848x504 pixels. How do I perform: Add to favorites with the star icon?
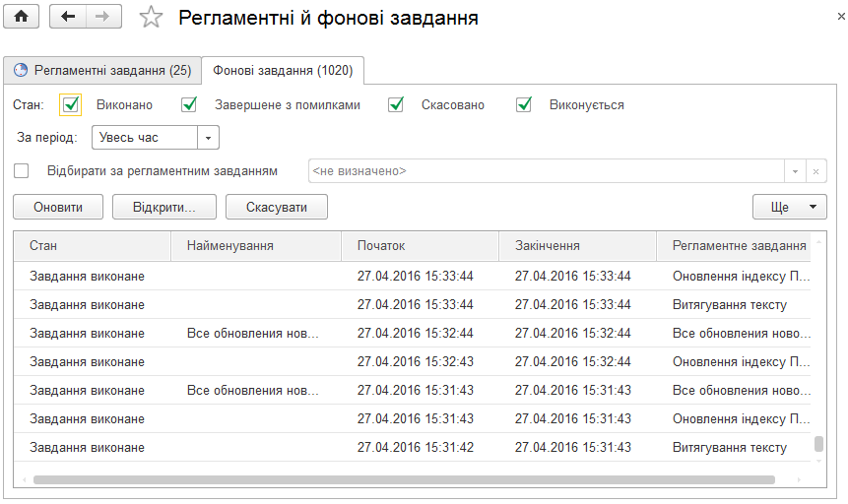[x=151, y=17]
